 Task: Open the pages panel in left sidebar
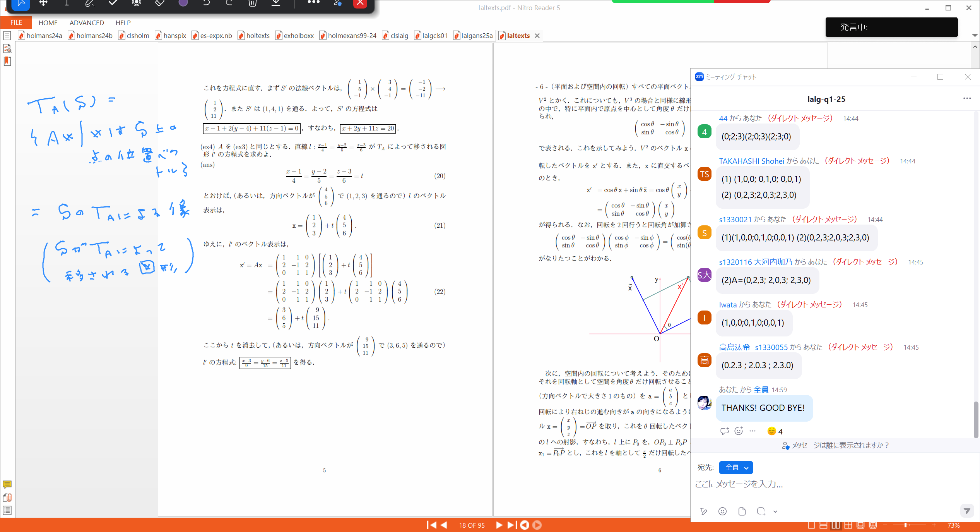(x=7, y=36)
